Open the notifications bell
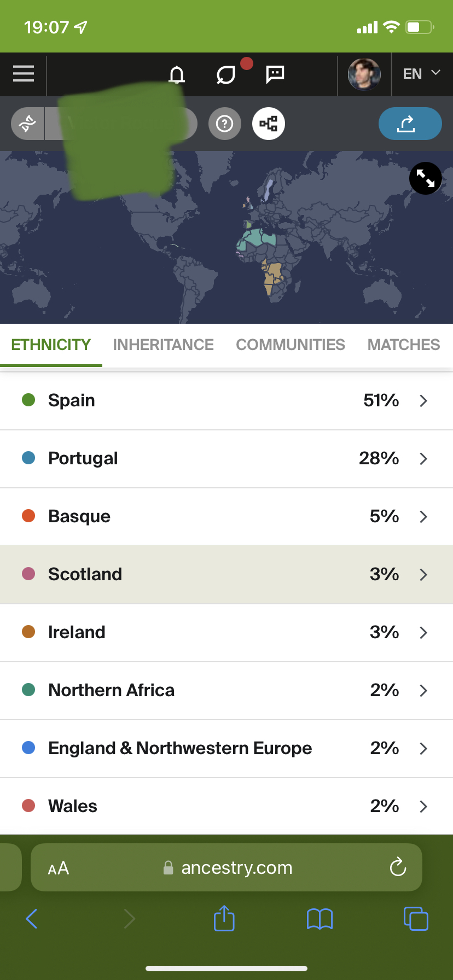 [x=176, y=74]
